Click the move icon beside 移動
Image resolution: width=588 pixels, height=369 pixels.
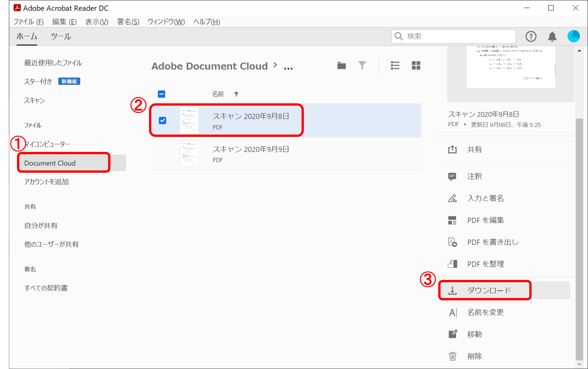[453, 334]
